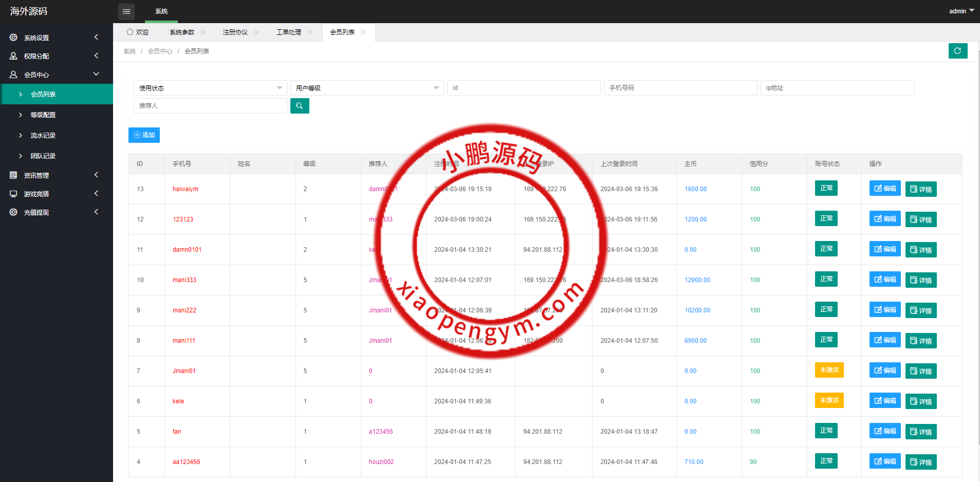The image size is (980, 482).
Task: Close the 注册协议 tab
Action: 256,32
